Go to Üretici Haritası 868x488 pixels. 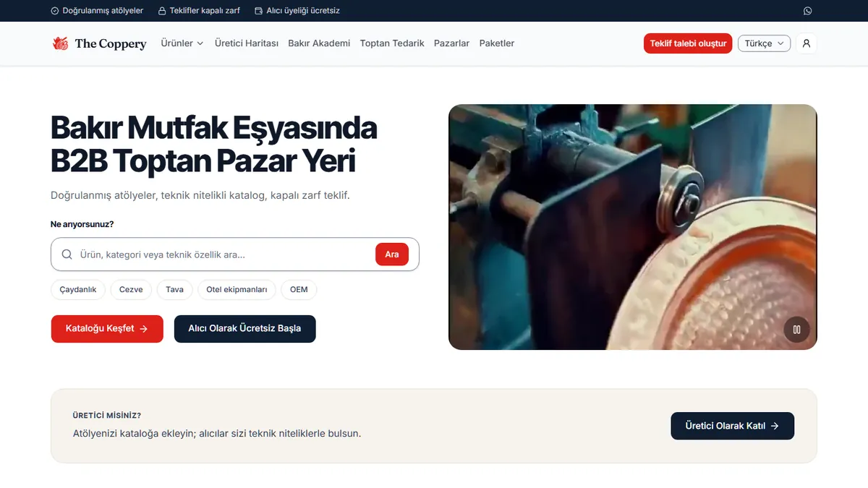247,43
